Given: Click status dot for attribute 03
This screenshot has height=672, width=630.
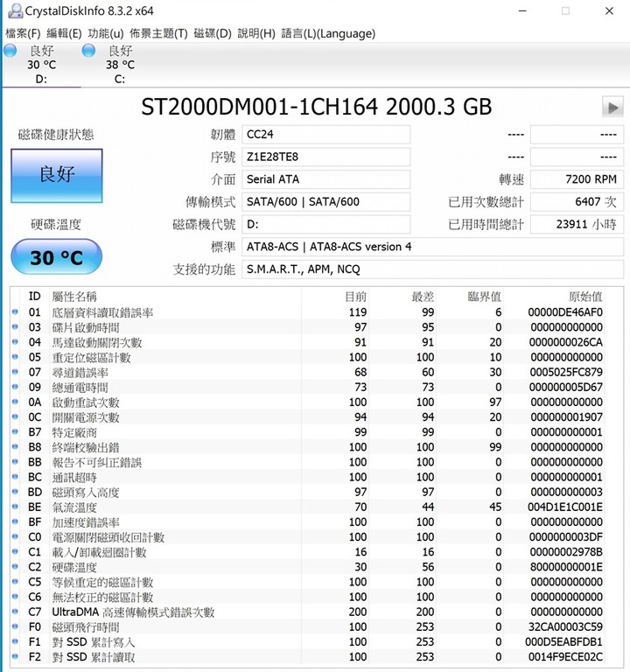Looking at the screenshot, I should click(15, 327).
